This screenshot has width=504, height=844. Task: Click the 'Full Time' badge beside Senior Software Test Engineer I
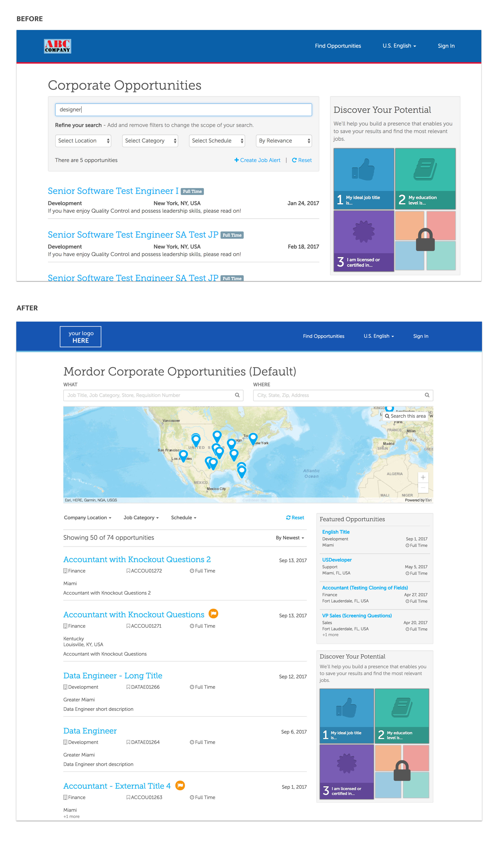[x=192, y=191]
